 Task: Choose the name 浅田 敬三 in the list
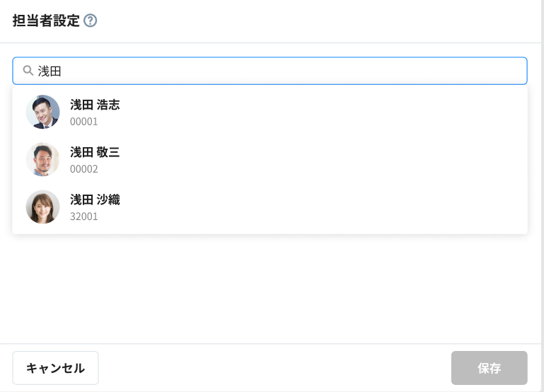(x=95, y=152)
